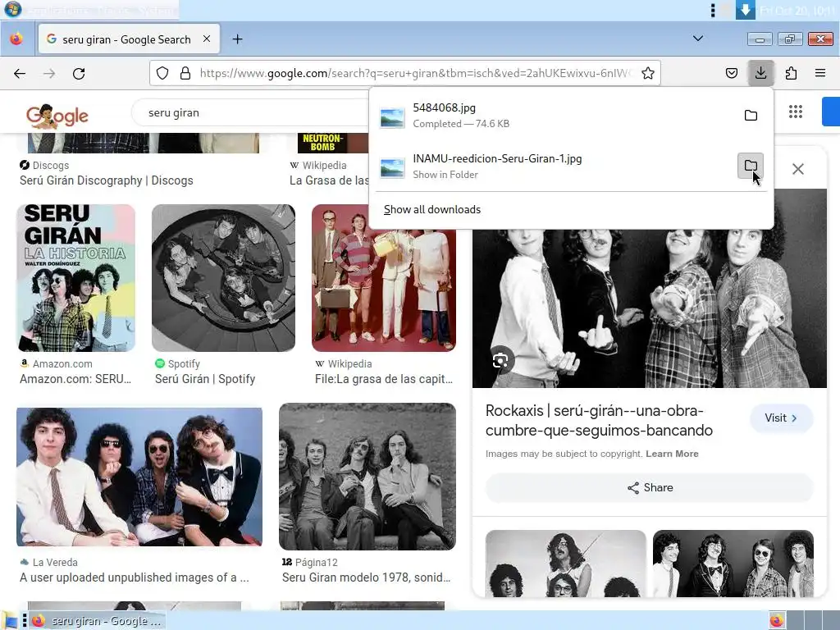Viewport: 840px width, 630px height.
Task: Open the shield tracking protection icon
Action: (162, 73)
